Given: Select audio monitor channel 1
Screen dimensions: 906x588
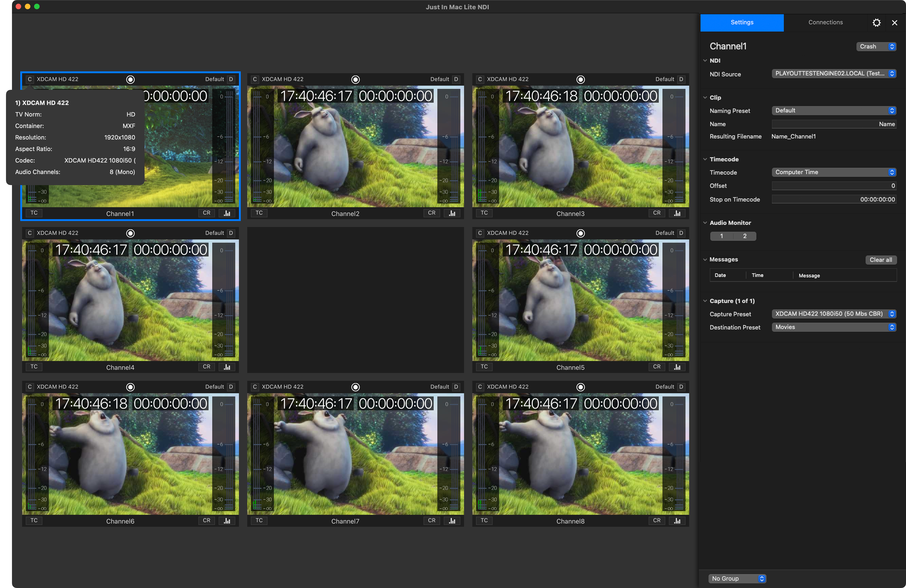Looking at the screenshot, I should [x=721, y=236].
